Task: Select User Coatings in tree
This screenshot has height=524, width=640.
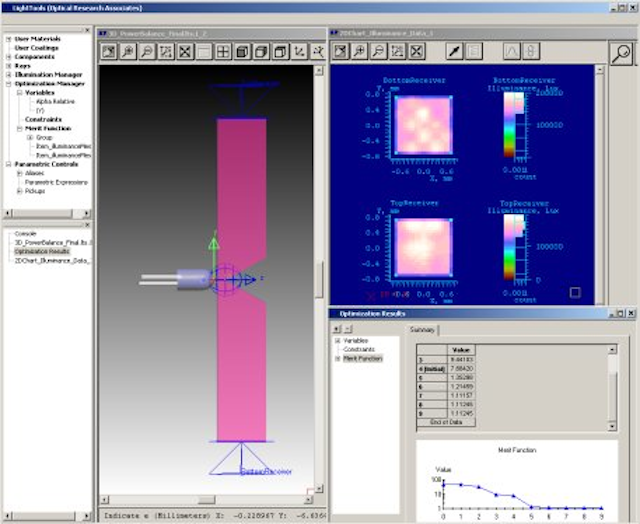Action: tap(36, 48)
